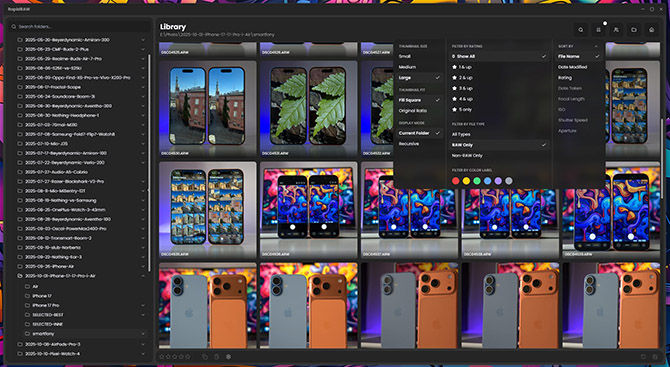670x367 pixels.
Task: Set fifth rating star in bottom bar
Action: tap(188, 356)
